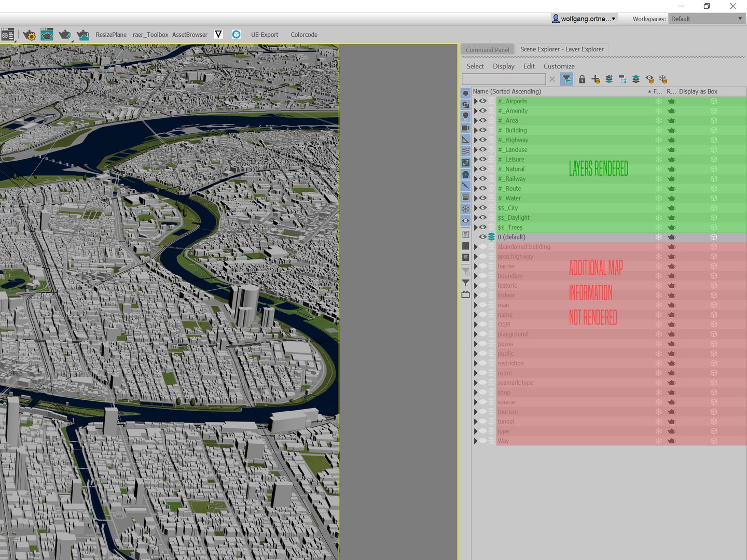Toggle renderable teapot for #_Highway layer

pyautogui.click(x=671, y=140)
